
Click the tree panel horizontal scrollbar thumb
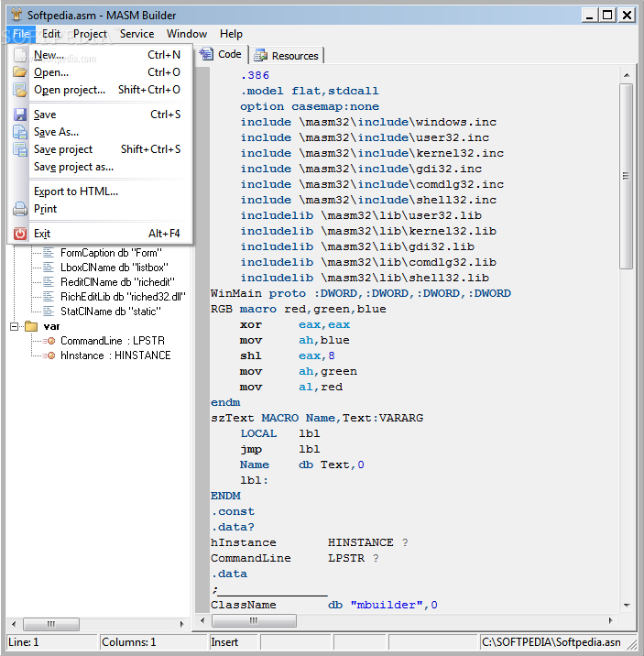point(51,624)
